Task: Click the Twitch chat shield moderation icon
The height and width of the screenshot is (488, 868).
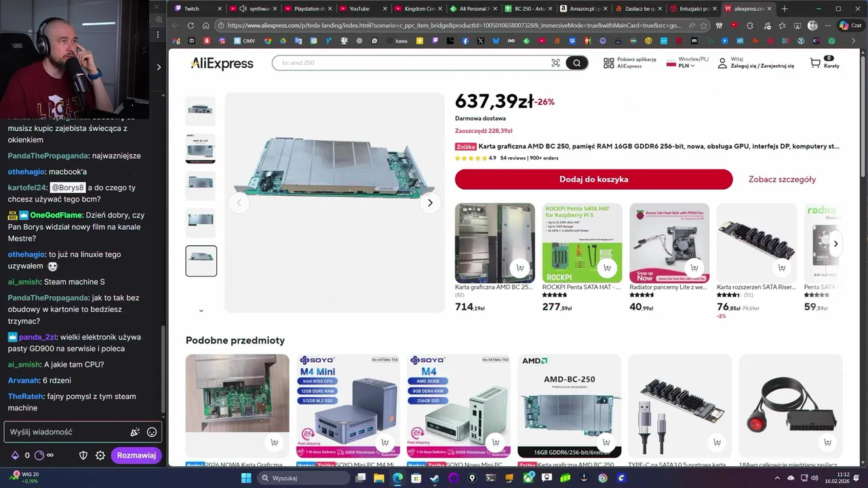Action: [83, 455]
